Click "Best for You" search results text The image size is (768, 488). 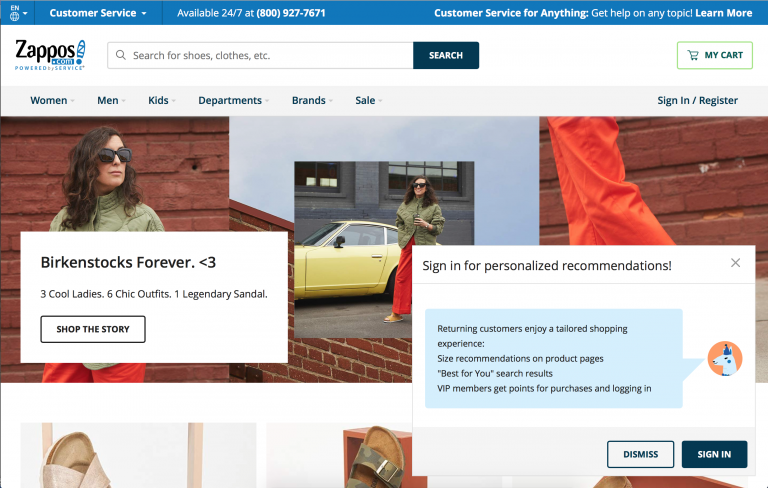click(x=495, y=373)
